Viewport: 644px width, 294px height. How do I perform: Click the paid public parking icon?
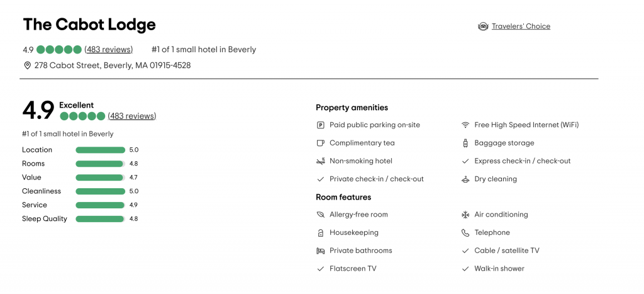pos(320,125)
